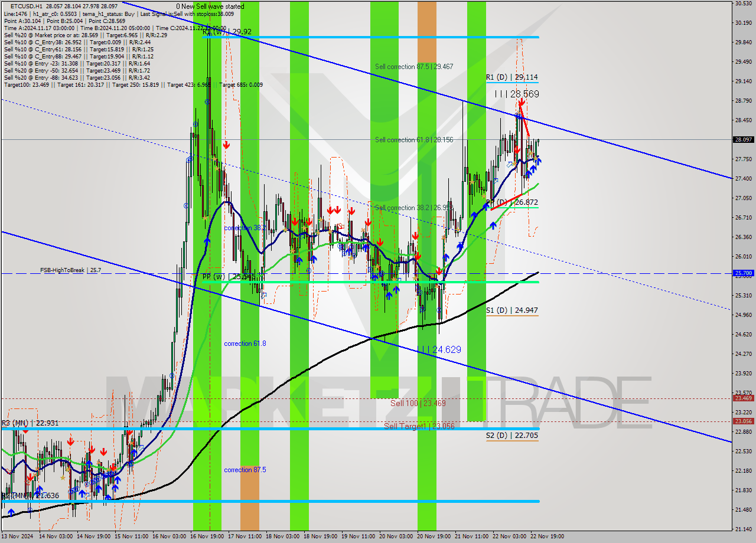756x543 pixels.
Task: Select the 30.530 value on price axis
Action: [743, 4]
